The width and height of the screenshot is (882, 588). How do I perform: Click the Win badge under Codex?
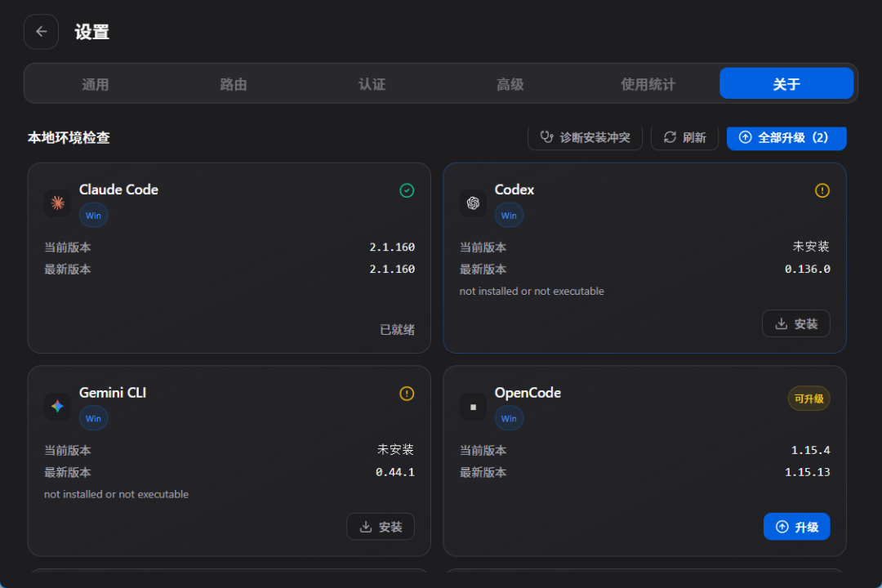pos(509,216)
